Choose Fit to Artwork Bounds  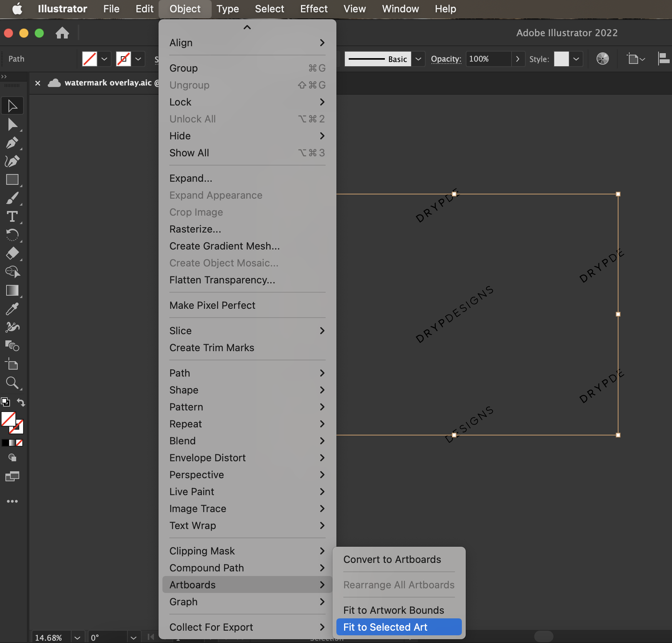pos(399,610)
